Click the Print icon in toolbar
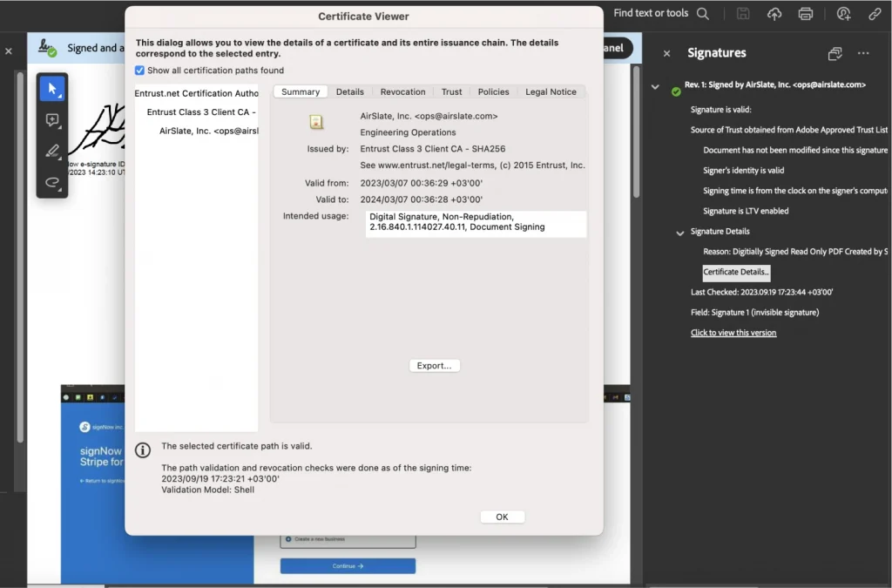The image size is (892, 588). (x=806, y=14)
